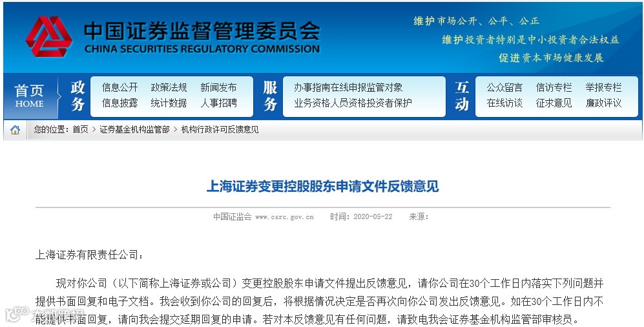The width and height of the screenshot is (644, 327).
Task: Click 首页 in the breadcrumb trail
Action: [x=81, y=130]
